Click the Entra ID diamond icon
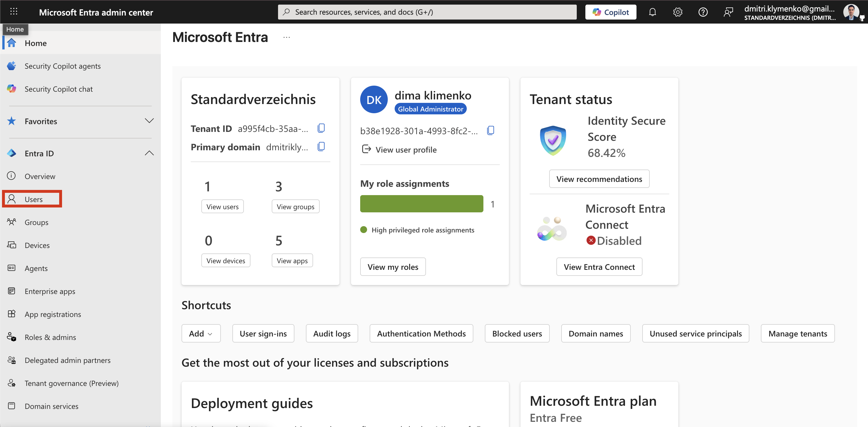Screen dimensions: 868x427 [x=11, y=153]
